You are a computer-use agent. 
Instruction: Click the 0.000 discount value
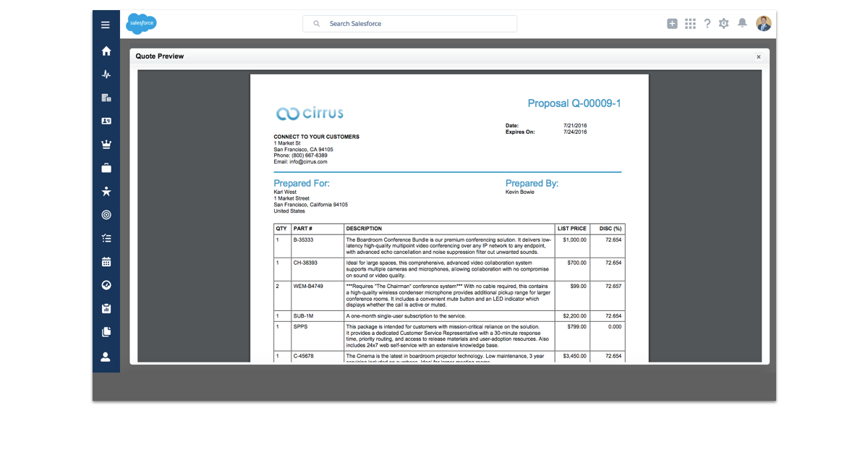[x=615, y=326]
